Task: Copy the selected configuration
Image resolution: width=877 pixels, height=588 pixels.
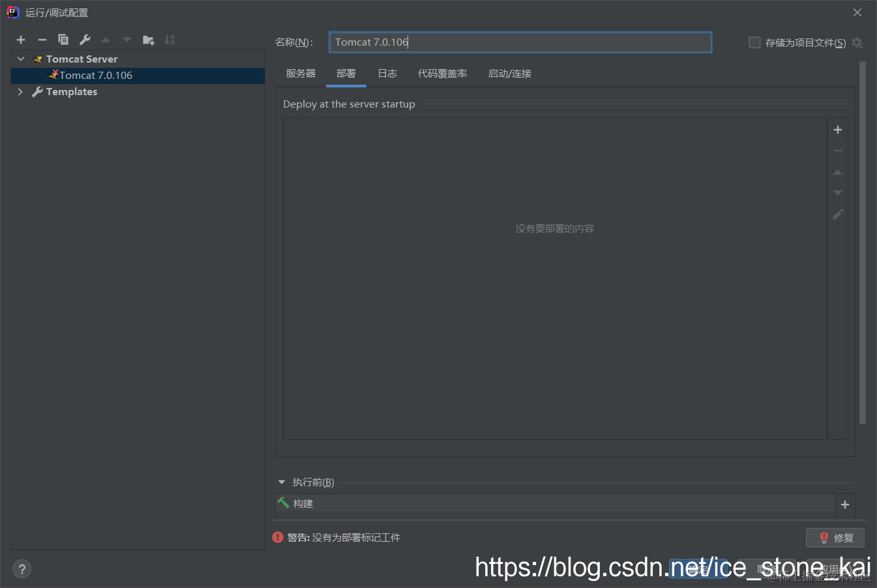Action: 63,40
